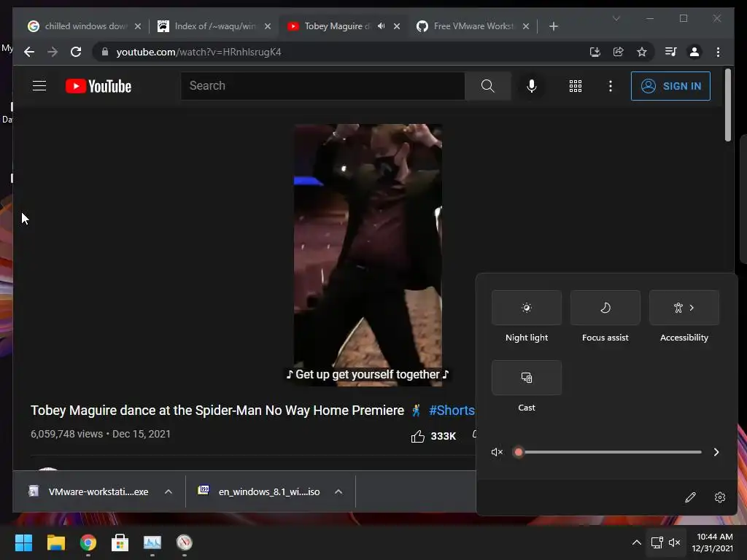
Task: Click the SIGN IN button
Action: point(670,86)
